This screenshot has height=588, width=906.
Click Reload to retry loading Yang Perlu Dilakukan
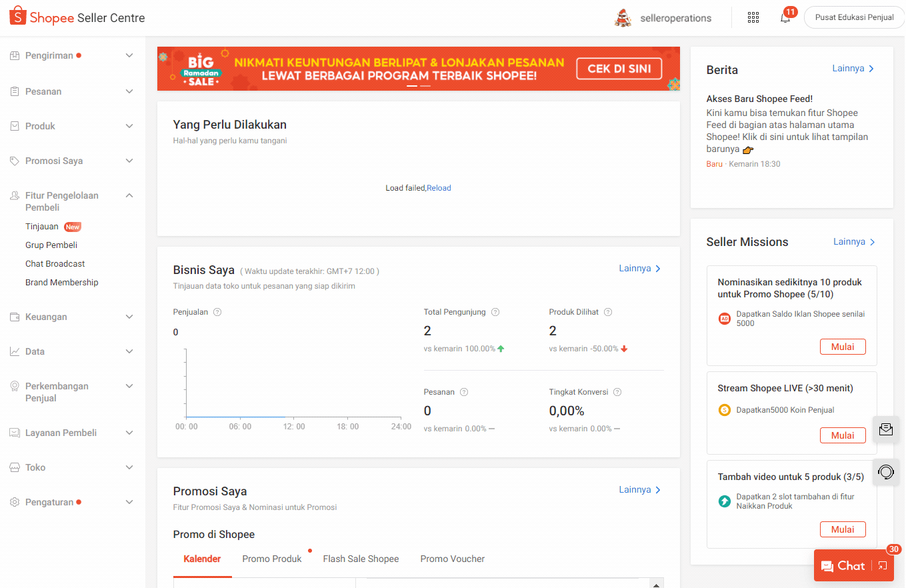pos(439,187)
